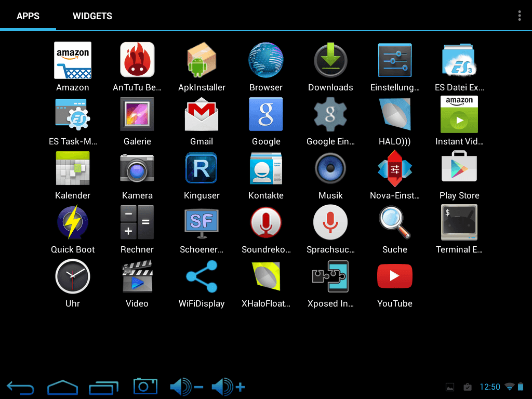Open the Schoener SF app
Image resolution: width=532 pixels, height=399 pixels.
pos(202,223)
